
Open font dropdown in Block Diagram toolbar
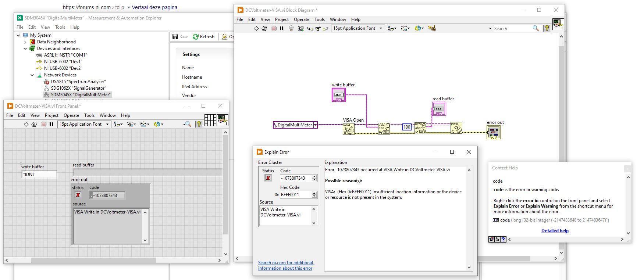point(358,28)
